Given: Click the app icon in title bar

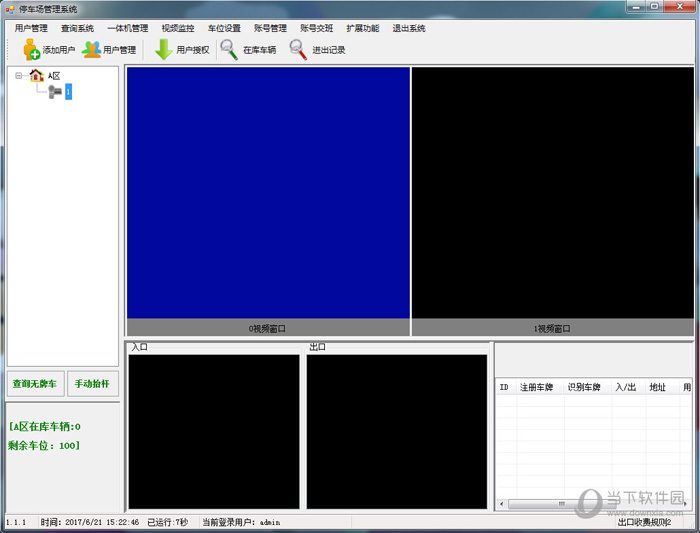Looking at the screenshot, I should (9, 9).
